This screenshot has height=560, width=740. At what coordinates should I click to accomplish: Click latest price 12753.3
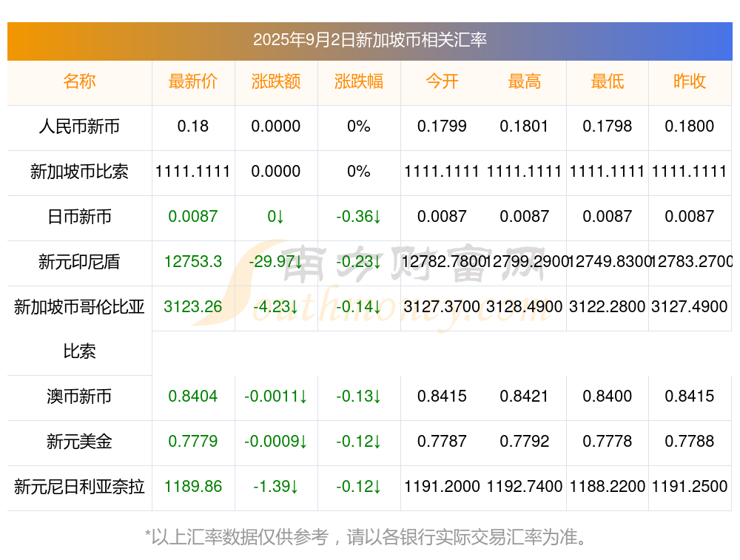192,261
